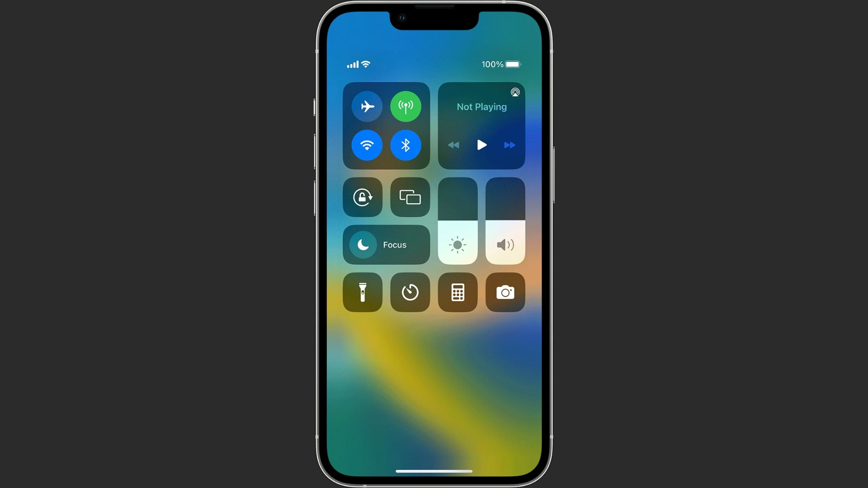Open Timer quick control
The width and height of the screenshot is (868, 488).
(x=410, y=292)
